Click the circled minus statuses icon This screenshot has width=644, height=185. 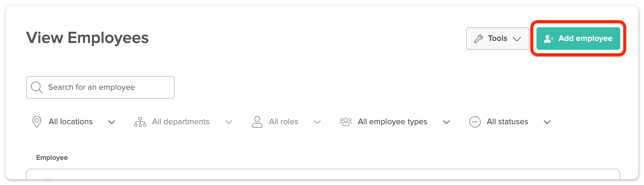(x=475, y=122)
